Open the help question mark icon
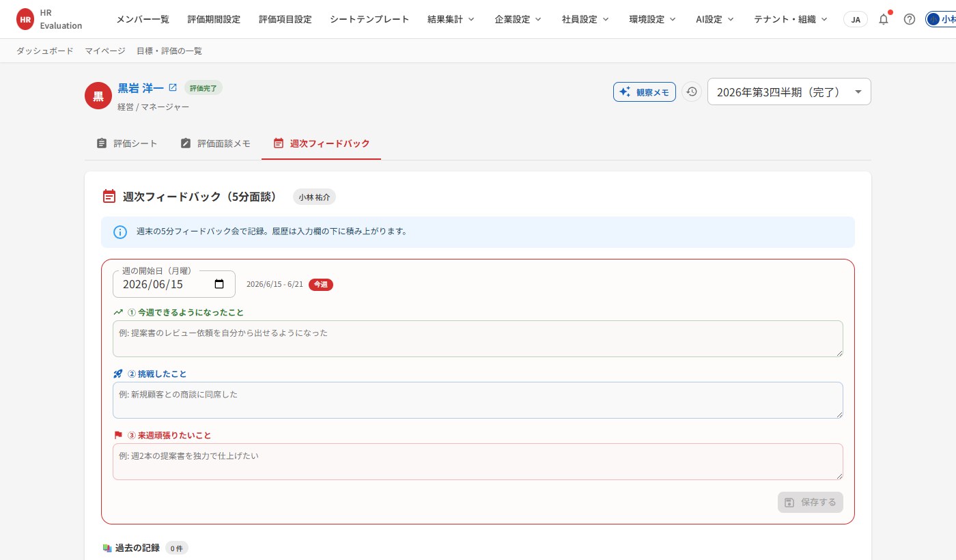 (910, 19)
